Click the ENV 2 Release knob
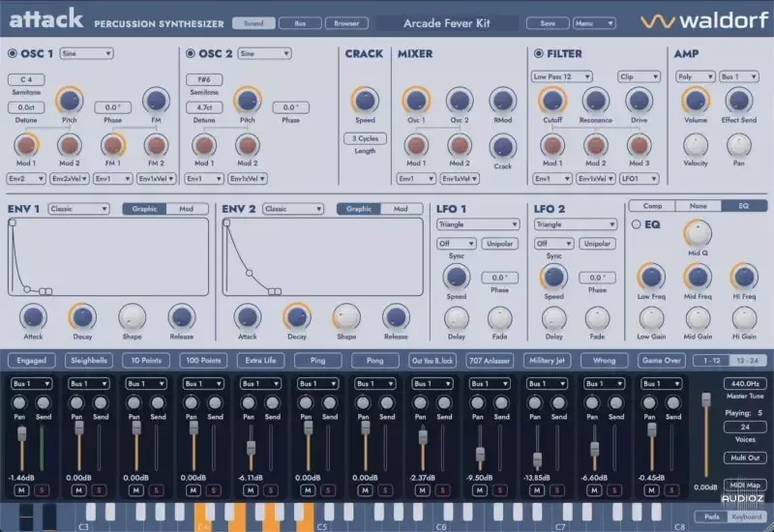The image size is (774, 532). tap(396, 317)
